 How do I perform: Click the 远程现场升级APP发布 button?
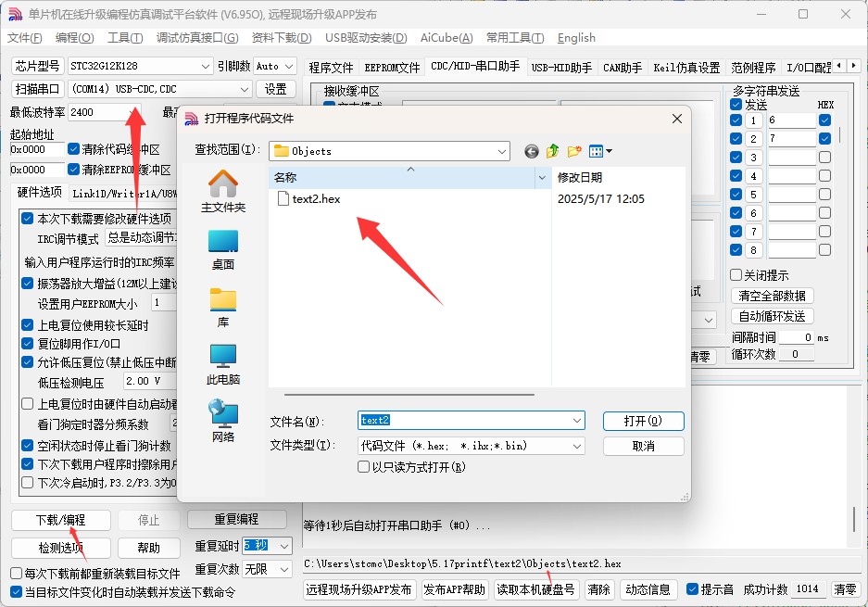click(359, 589)
